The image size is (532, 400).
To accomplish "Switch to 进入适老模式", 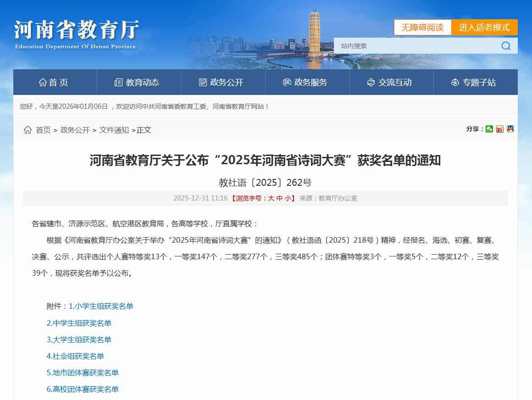I will [484, 28].
